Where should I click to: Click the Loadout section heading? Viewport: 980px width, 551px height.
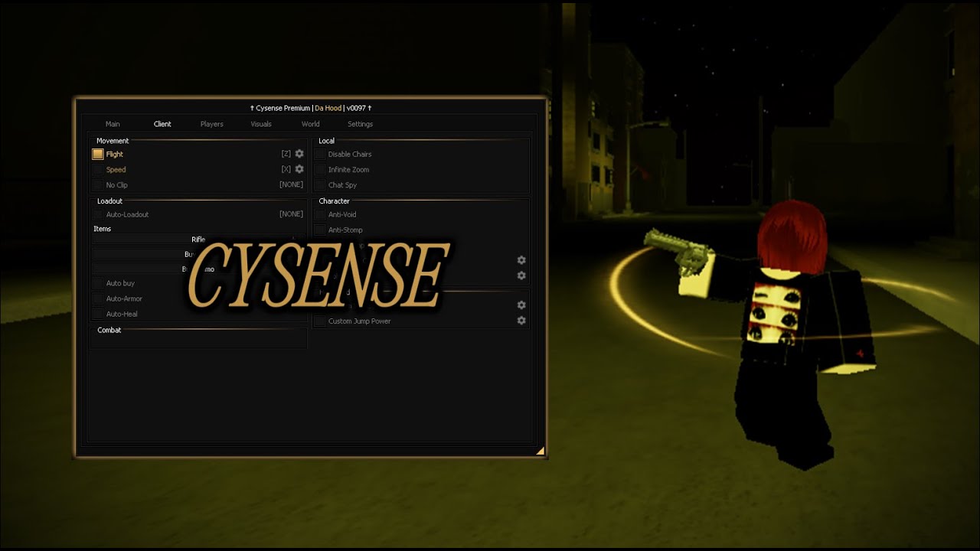109,201
